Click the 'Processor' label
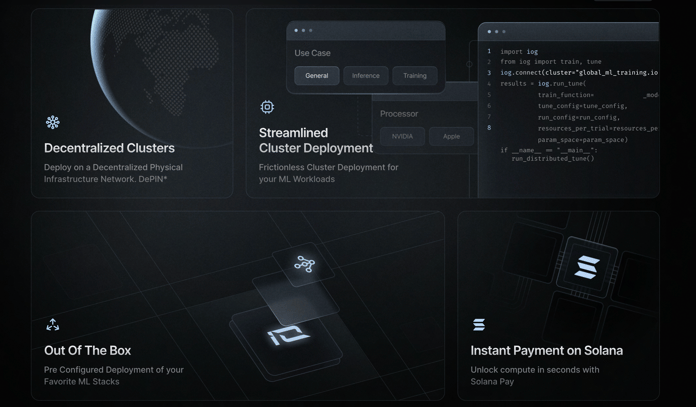Screen dimensions: 696x407 399,114
